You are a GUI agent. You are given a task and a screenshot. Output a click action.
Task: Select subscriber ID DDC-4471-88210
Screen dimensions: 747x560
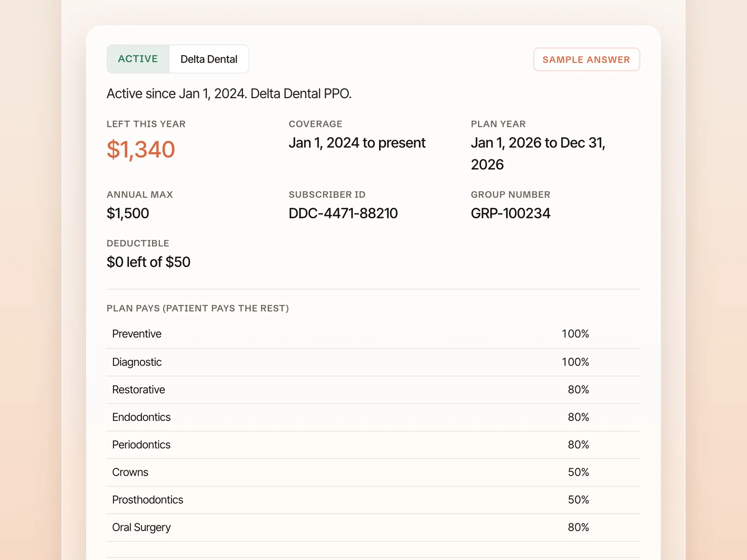pos(343,213)
